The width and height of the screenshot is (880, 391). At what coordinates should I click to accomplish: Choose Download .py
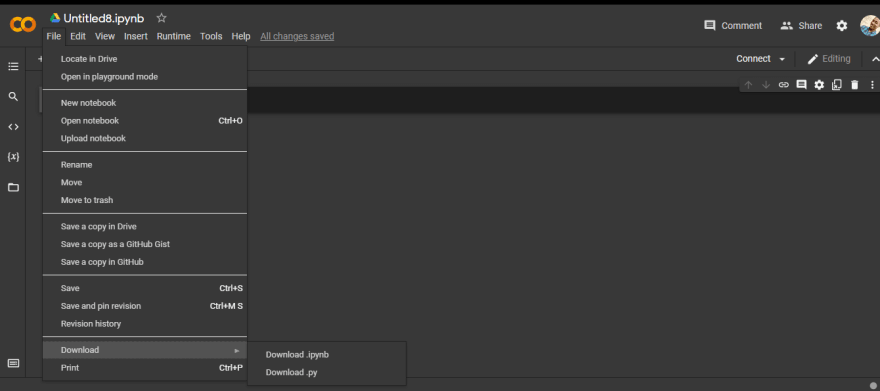click(x=327, y=372)
